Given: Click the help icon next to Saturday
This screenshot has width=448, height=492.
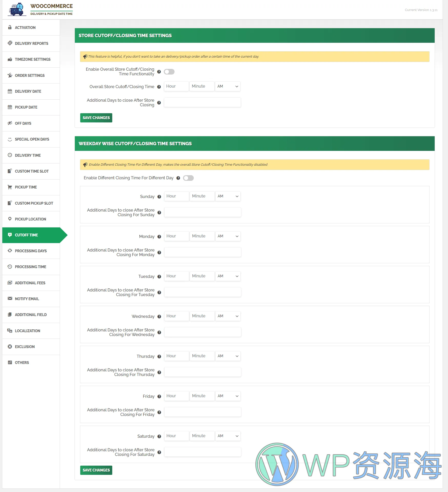Looking at the screenshot, I should coord(159,436).
